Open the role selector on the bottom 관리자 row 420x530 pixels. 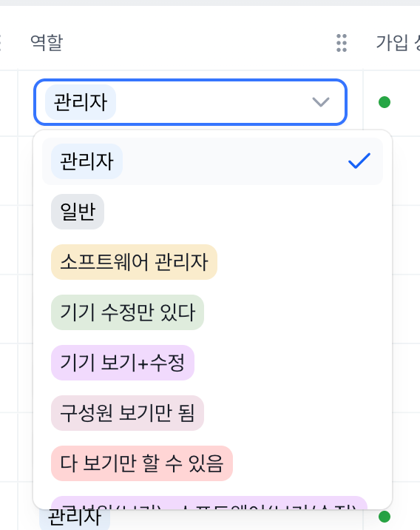pyautogui.click(x=75, y=517)
